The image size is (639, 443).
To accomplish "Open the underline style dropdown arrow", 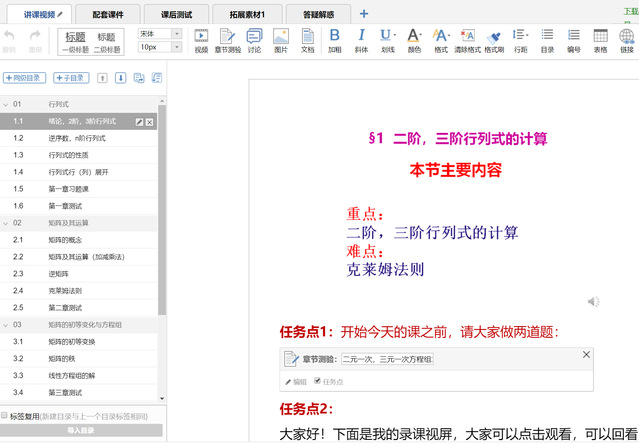I will (x=394, y=35).
